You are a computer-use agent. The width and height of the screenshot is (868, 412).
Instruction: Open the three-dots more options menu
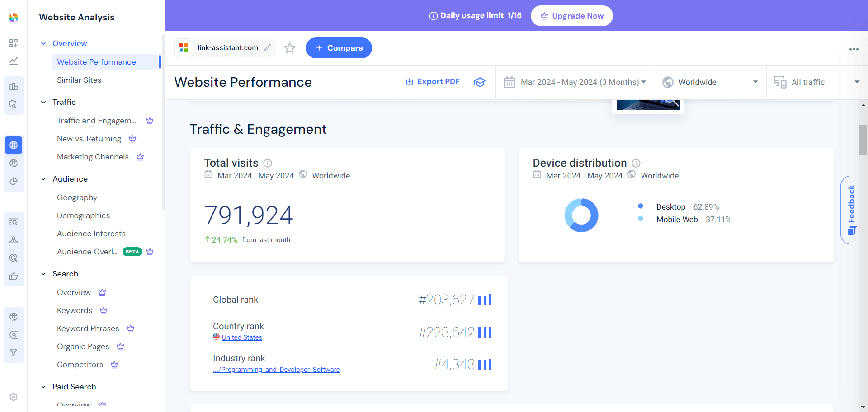click(x=854, y=49)
